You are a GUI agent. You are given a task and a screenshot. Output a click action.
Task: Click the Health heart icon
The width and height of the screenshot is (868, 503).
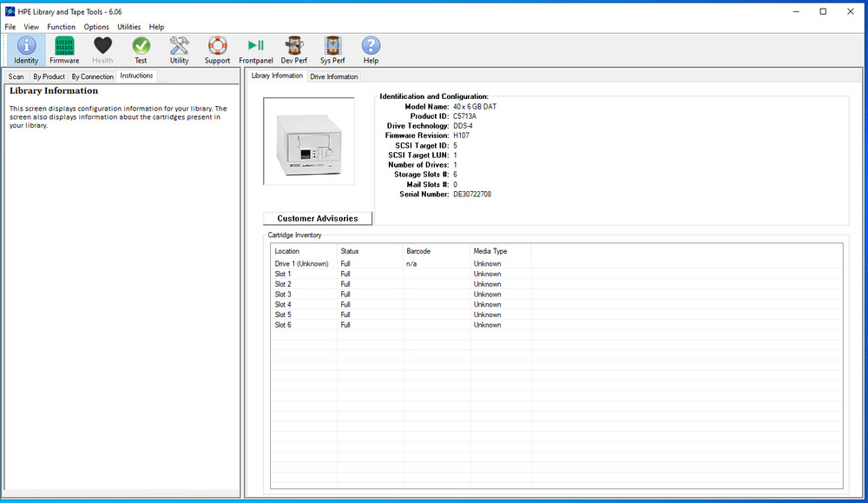pos(102,50)
